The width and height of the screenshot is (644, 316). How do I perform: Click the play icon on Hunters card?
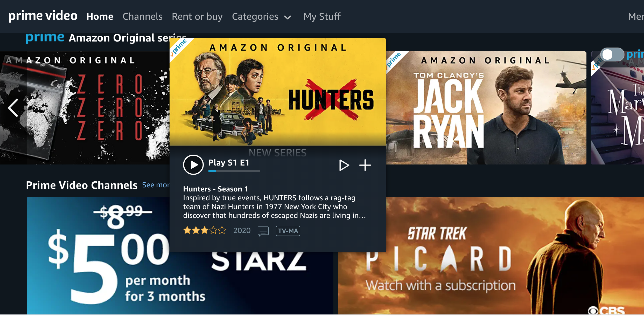click(x=192, y=164)
